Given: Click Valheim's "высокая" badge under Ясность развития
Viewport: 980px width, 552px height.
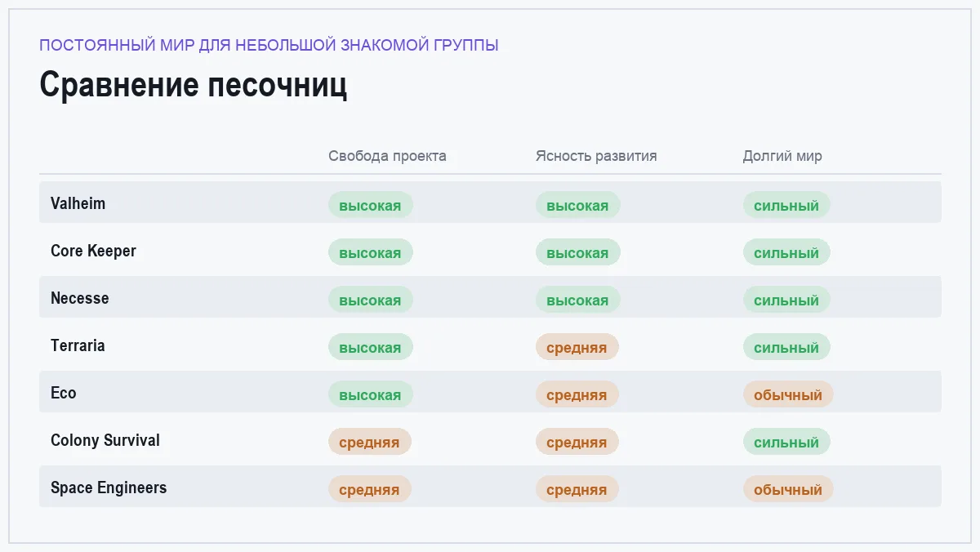Looking at the screenshot, I should pos(577,205).
